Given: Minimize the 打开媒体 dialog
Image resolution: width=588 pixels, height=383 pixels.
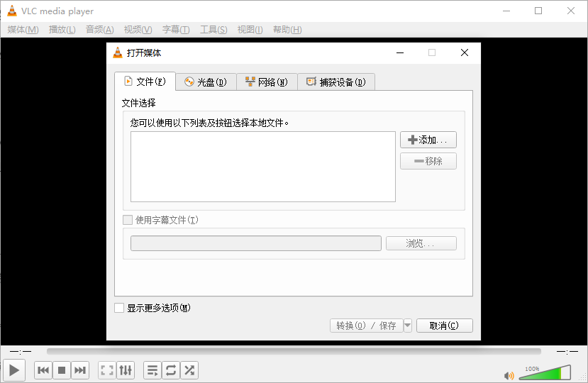Looking at the screenshot, I should tap(400, 53).
